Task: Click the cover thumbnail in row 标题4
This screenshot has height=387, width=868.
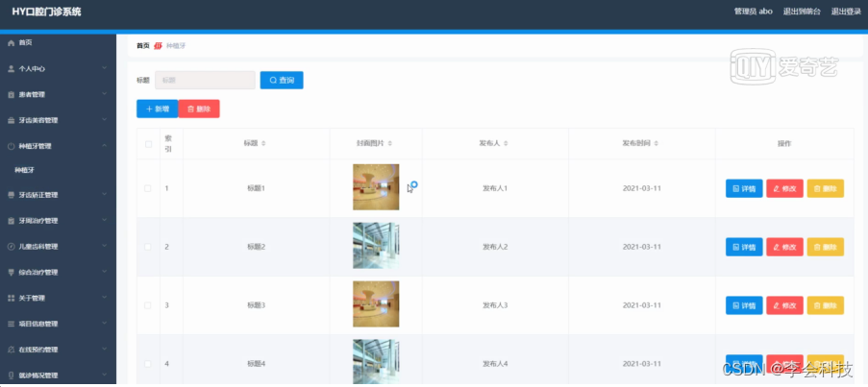Action: pyautogui.click(x=376, y=362)
